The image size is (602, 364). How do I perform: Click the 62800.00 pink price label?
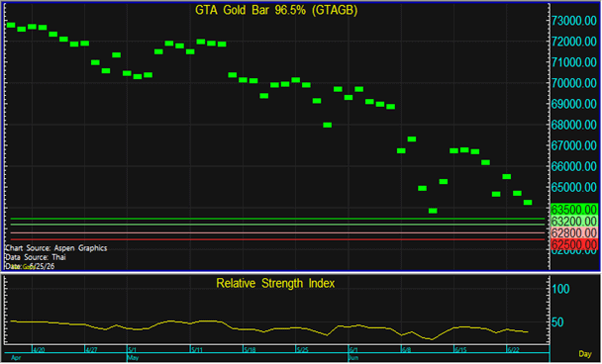click(x=574, y=232)
